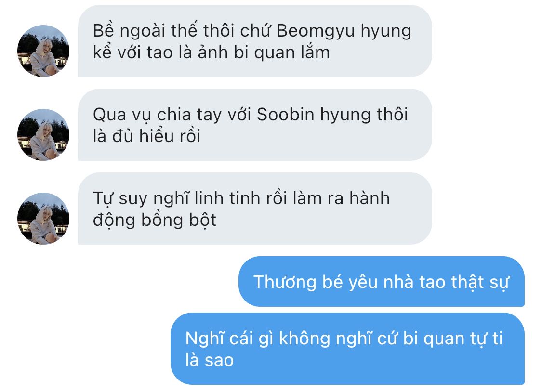Screen dimensions: 542x392
Task: Select the 'Bề ngoài thế thôi' message bubble
Action: [x=255, y=41]
